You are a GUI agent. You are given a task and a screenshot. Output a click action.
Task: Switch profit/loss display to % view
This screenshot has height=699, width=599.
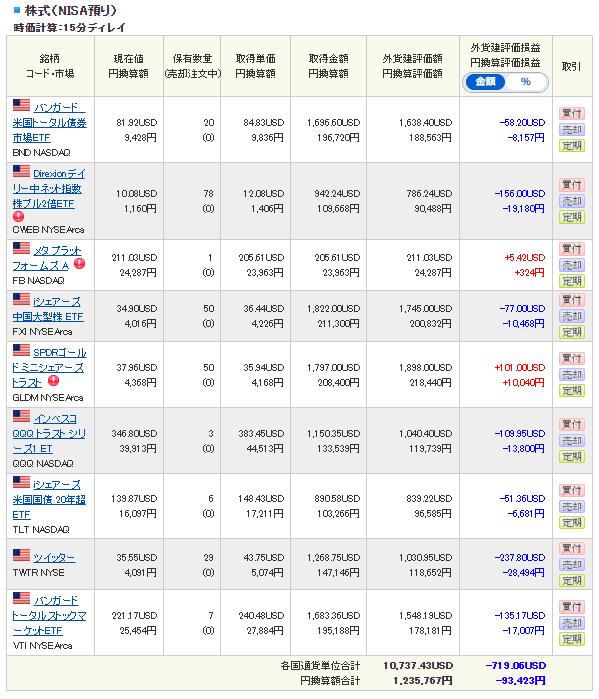526,82
